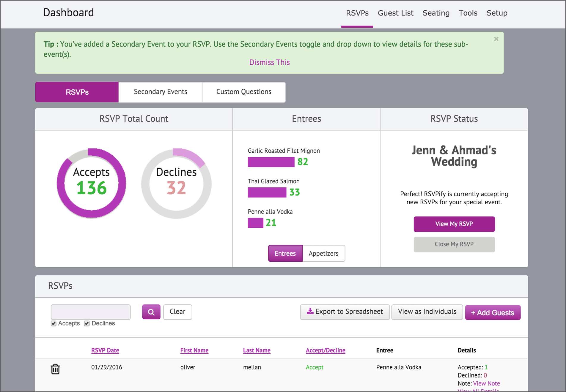Open View Note for oliver mellan
This screenshot has width=566, height=392.
tap(486, 383)
